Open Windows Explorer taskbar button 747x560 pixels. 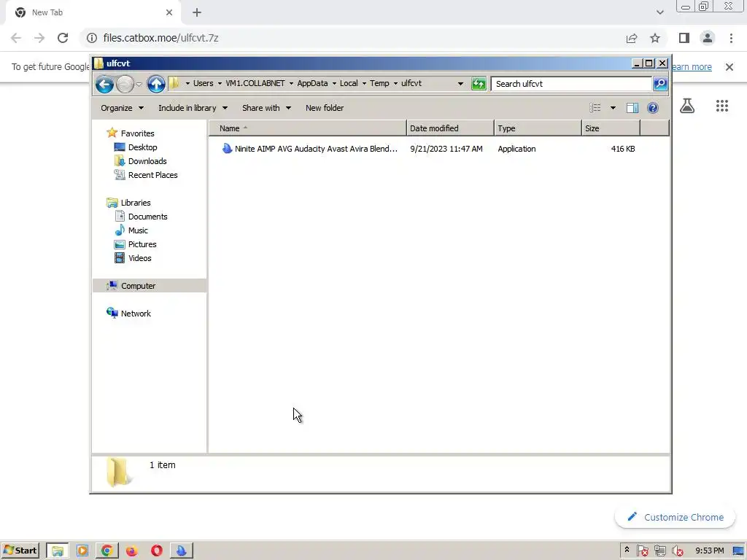point(58,551)
